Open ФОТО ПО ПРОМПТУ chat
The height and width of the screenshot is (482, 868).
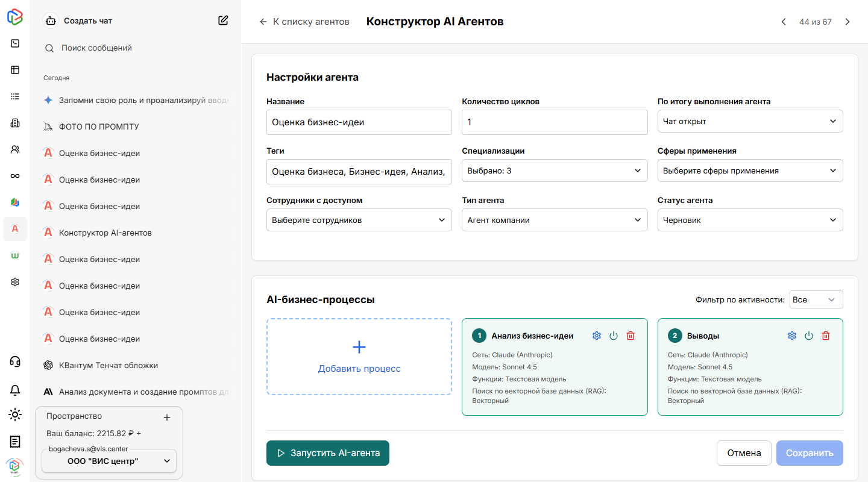click(99, 127)
